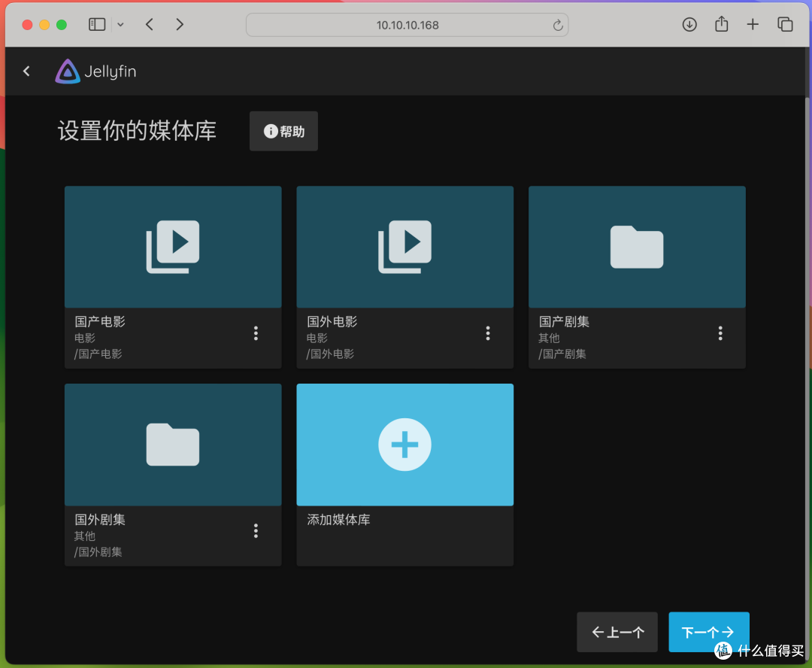The height and width of the screenshot is (668, 812).
Task: Go to previous step with 上一个
Action: [617, 632]
